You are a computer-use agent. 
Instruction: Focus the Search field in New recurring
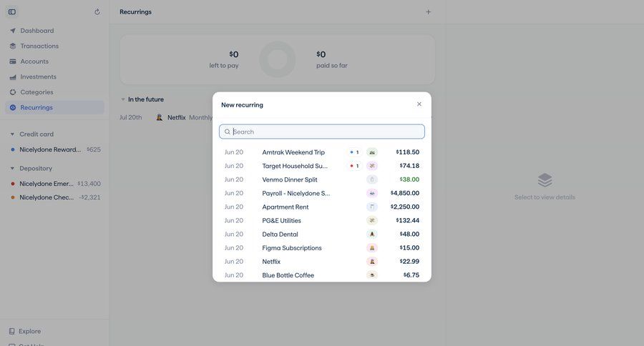tap(322, 132)
